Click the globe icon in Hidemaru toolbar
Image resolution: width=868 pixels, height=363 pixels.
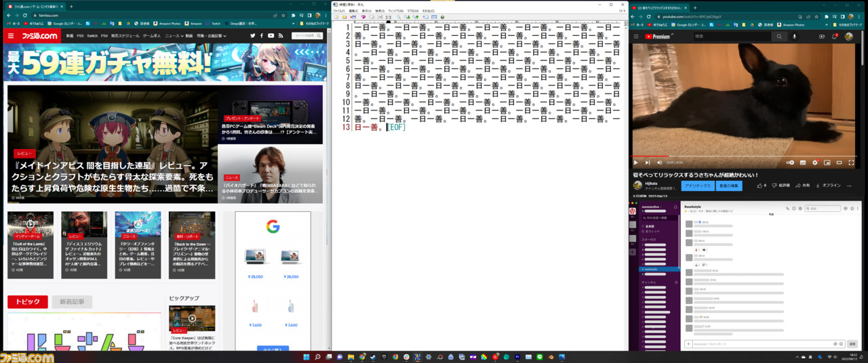coord(442,17)
